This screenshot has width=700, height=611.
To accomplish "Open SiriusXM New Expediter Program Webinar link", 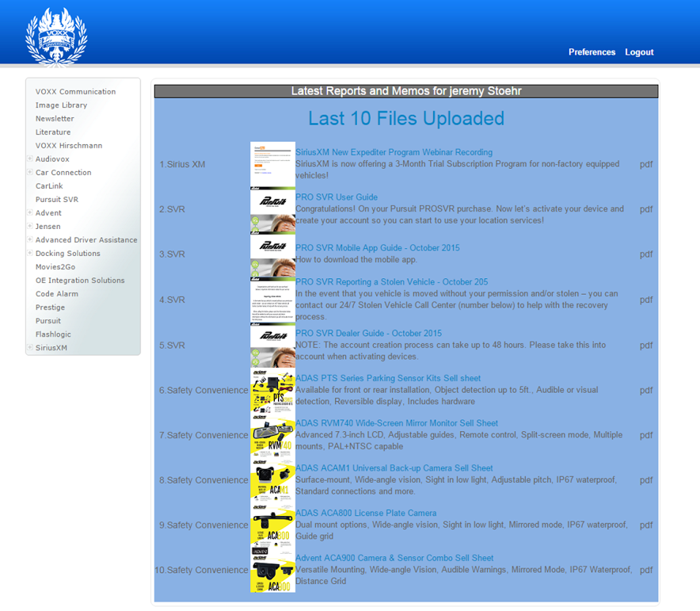I will [394, 152].
